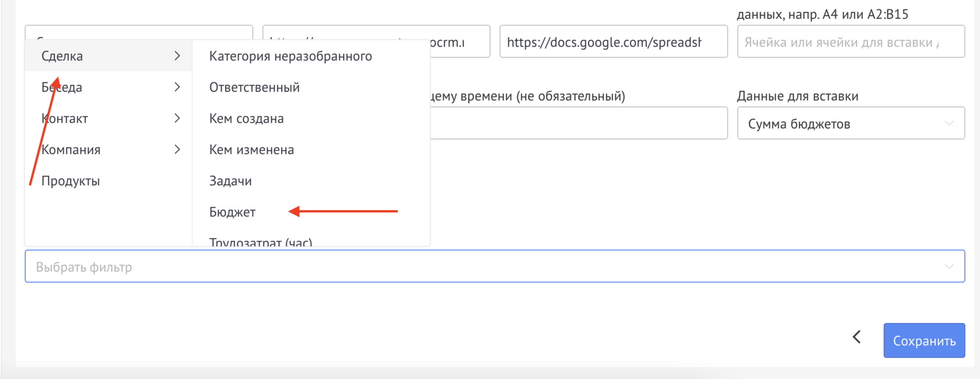Select Кем создана option
Image resolution: width=980 pixels, height=379 pixels.
246,119
